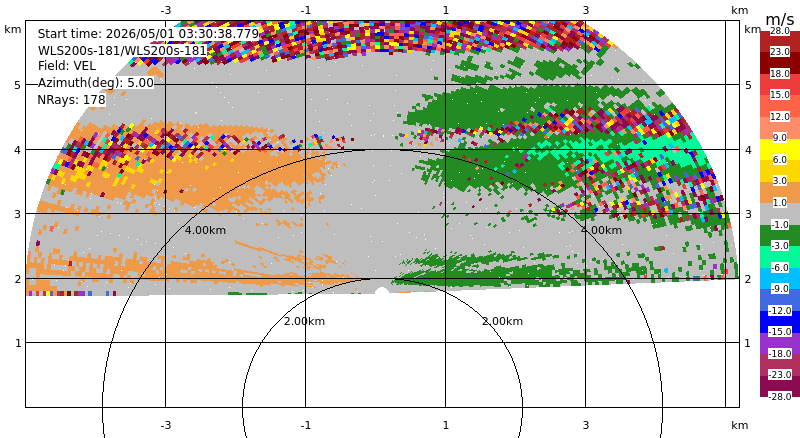Click the Azimuth(deg): 5.00 label
This screenshot has height=438, width=800.
pyautogui.click(x=95, y=82)
